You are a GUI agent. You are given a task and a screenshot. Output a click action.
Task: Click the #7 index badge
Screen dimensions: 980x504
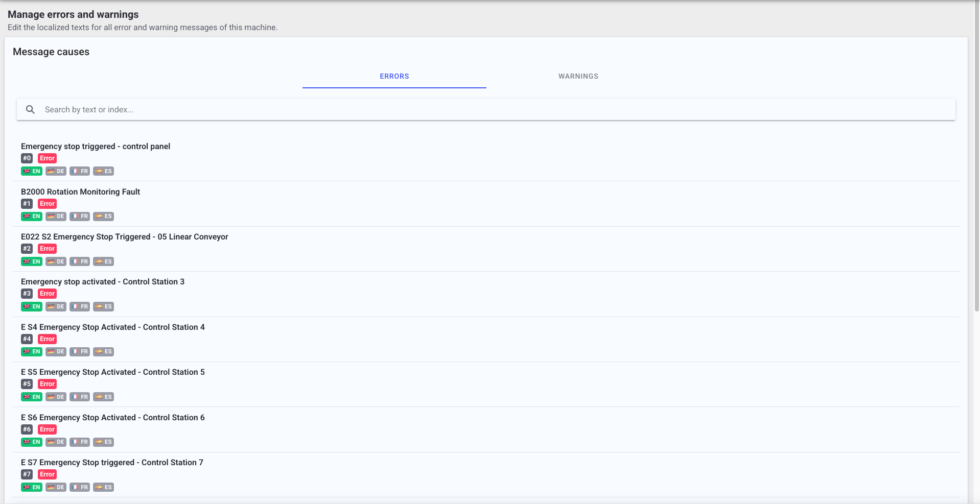coord(27,474)
